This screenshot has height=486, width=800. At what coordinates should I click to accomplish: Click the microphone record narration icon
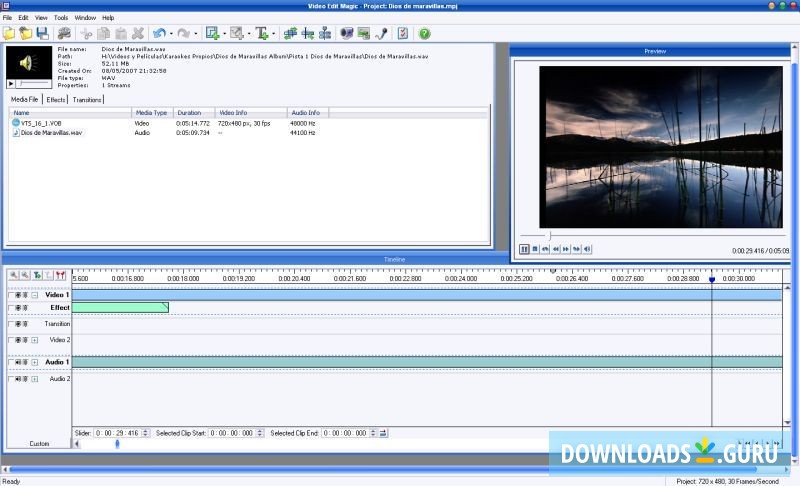[381, 33]
